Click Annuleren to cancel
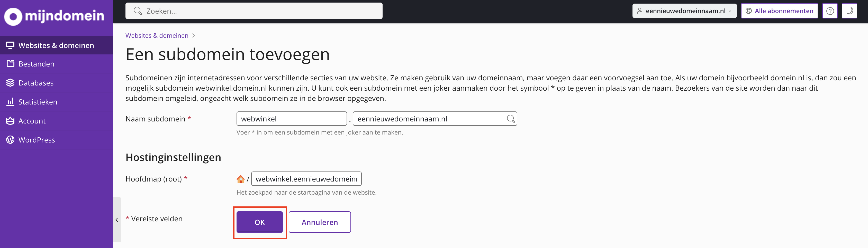 [319, 222]
